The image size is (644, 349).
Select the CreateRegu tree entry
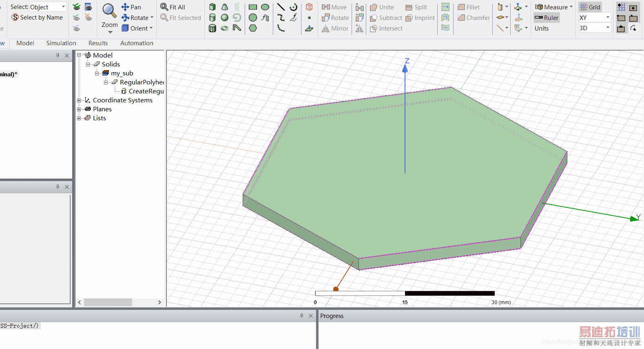pos(146,91)
